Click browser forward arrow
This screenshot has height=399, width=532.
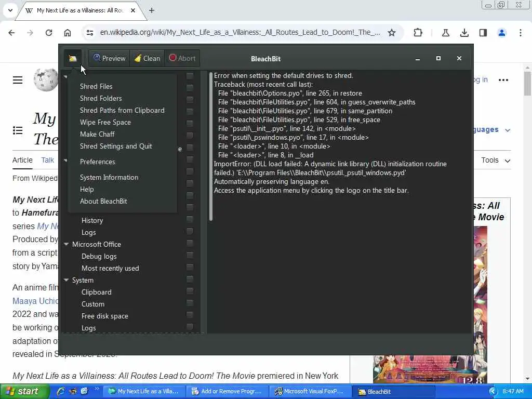30,33
